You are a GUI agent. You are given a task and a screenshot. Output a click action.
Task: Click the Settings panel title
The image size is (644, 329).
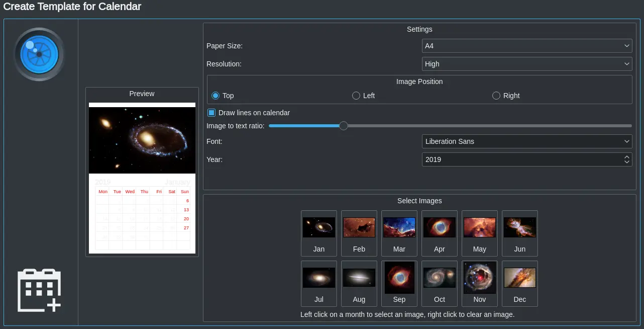419,29
